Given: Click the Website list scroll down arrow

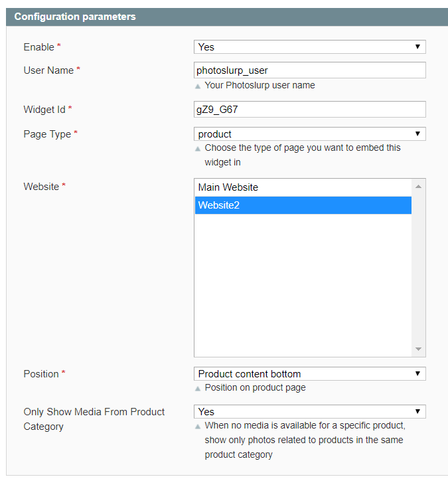Looking at the screenshot, I should coord(418,349).
